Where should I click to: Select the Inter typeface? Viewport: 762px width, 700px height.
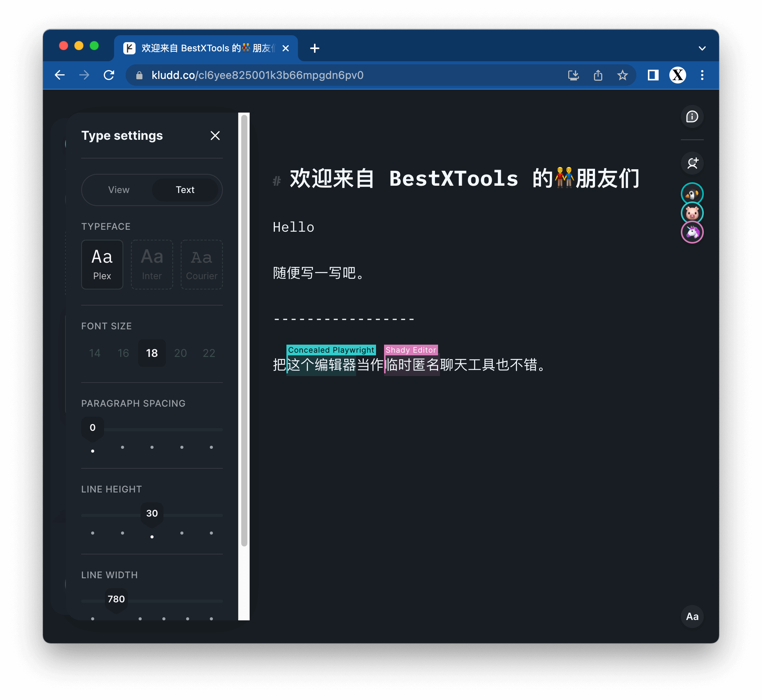tap(152, 265)
